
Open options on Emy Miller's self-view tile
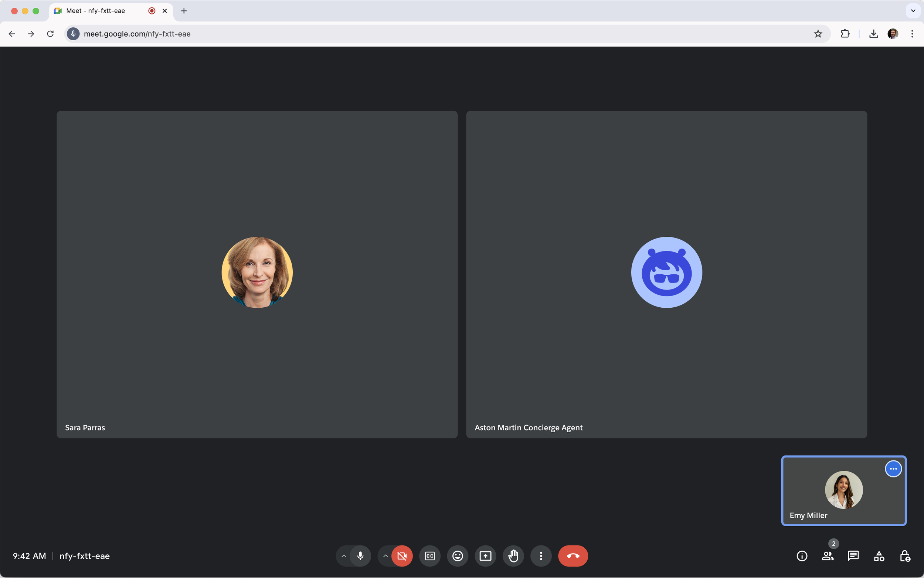(x=893, y=469)
